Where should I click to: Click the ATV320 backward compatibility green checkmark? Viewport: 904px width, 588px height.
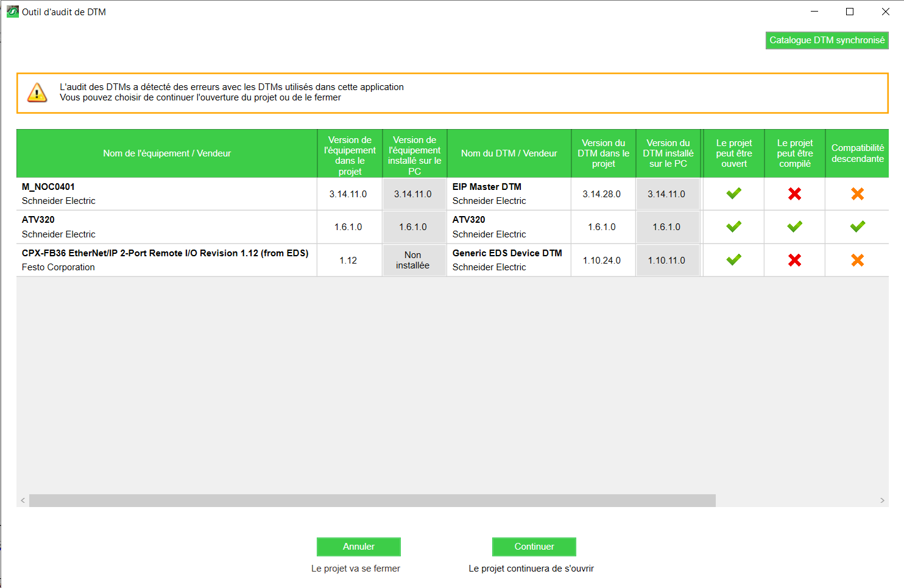[857, 226]
